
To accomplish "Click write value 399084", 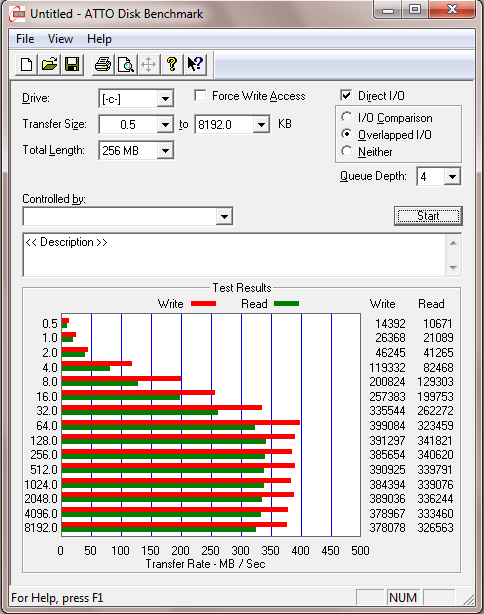I will tap(387, 426).
